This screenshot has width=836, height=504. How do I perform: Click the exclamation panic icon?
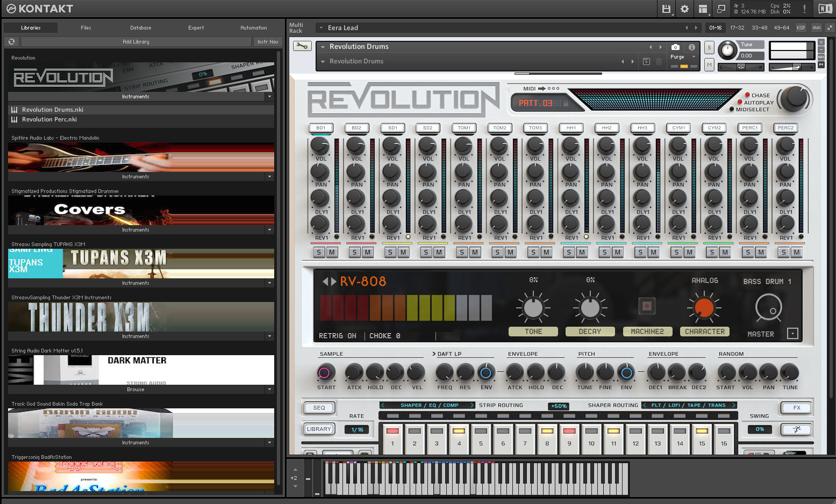pos(804,9)
